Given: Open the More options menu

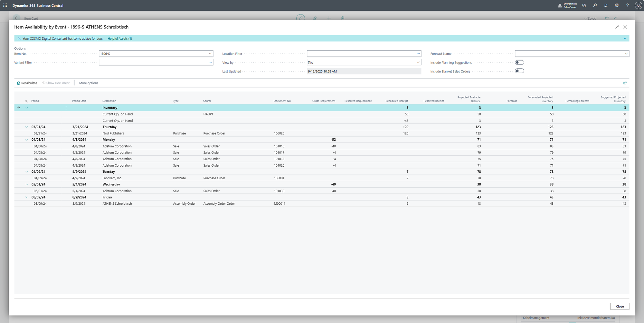Looking at the screenshot, I should [89, 83].
